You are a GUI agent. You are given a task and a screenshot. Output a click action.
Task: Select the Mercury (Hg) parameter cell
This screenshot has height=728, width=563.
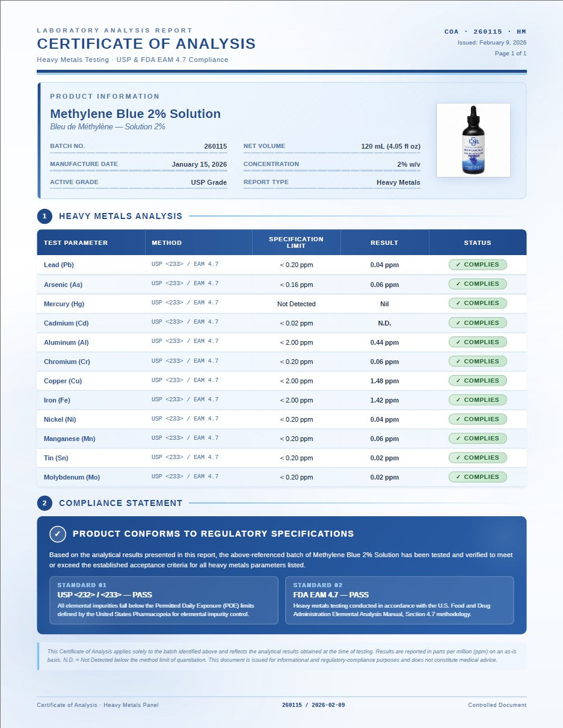[x=91, y=304]
